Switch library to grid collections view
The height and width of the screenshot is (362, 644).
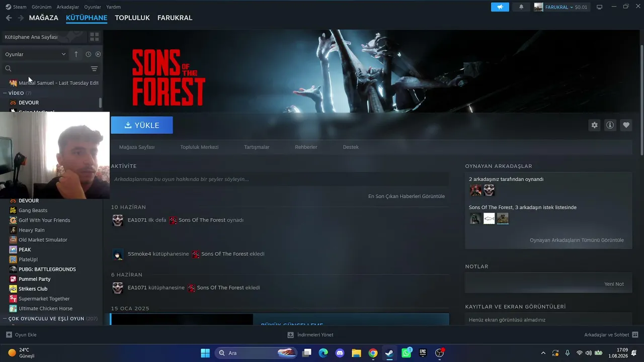coord(94,37)
